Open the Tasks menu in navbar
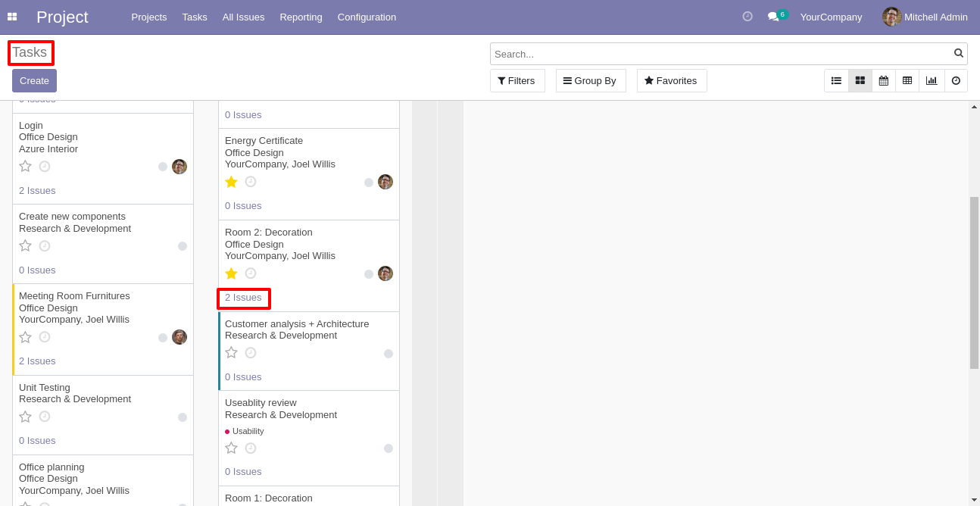 click(x=195, y=17)
